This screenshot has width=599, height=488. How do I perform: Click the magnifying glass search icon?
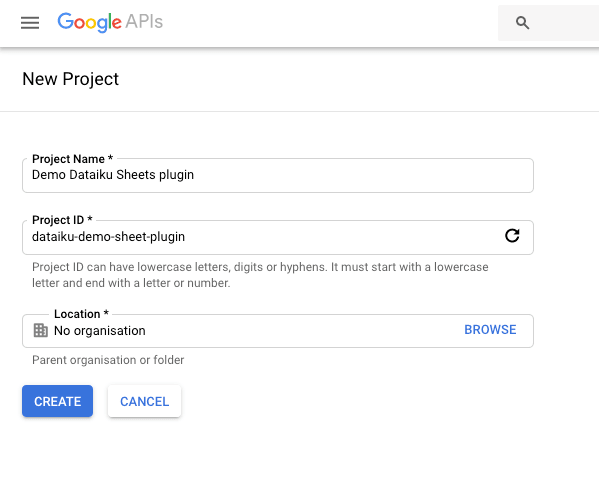pos(522,23)
